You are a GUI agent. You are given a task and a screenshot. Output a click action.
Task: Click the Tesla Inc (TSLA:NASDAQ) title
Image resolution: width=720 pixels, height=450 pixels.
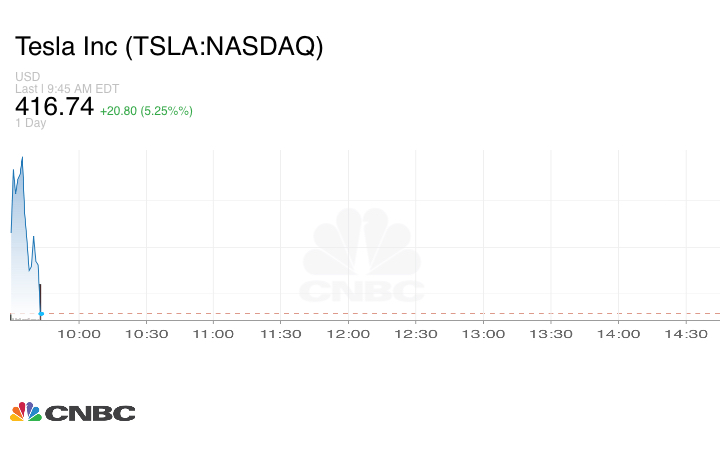169,47
